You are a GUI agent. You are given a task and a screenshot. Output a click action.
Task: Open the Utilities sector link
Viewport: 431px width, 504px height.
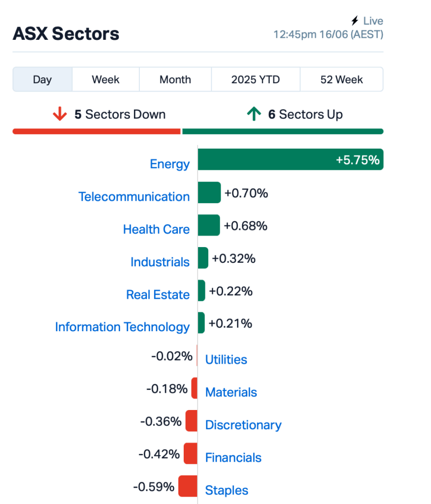(x=226, y=360)
